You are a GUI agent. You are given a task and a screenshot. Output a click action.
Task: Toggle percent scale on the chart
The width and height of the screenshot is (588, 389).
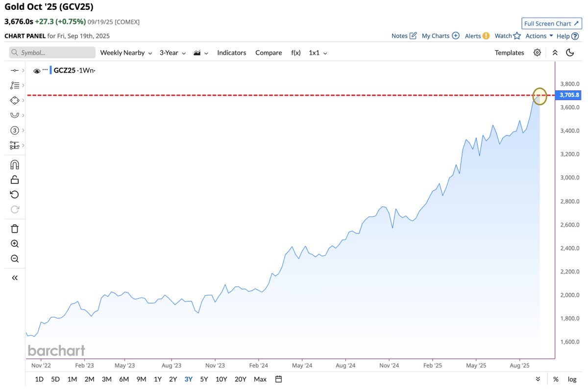[556, 379]
